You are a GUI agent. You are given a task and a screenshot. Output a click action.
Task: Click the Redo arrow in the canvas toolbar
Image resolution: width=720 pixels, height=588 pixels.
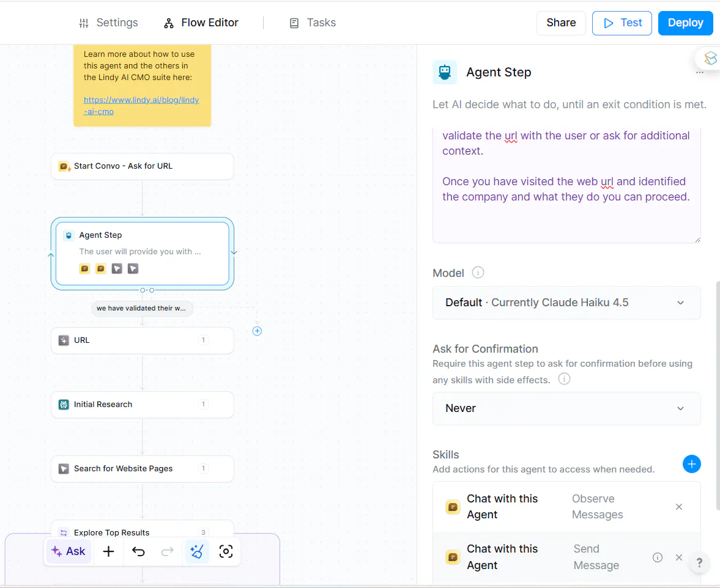tap(167, 551)
